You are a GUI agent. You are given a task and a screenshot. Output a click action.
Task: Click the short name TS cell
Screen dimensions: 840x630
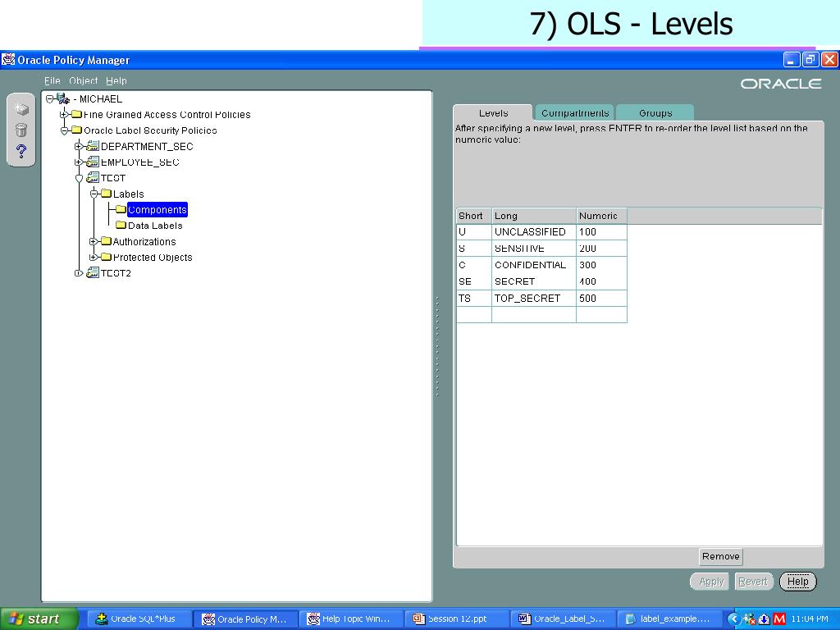tap(474, 299)
